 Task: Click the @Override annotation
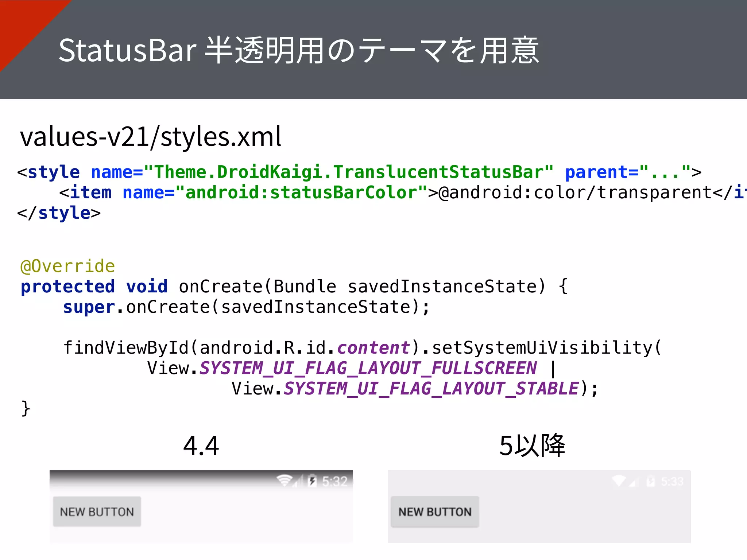point(68,266)
